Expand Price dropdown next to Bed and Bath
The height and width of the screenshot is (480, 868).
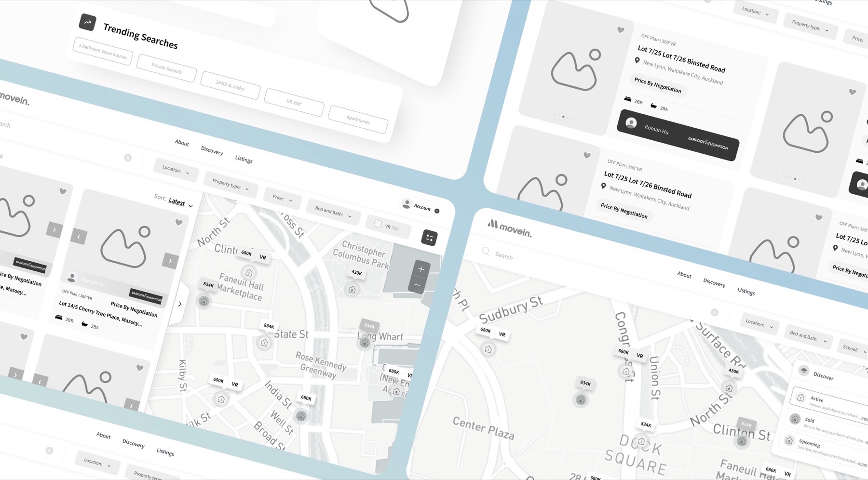click(x=282, y=198)
